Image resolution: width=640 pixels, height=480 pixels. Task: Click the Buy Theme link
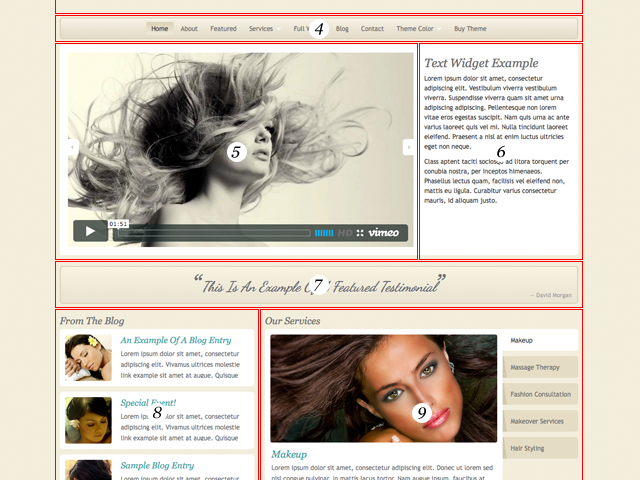[470, 29]
